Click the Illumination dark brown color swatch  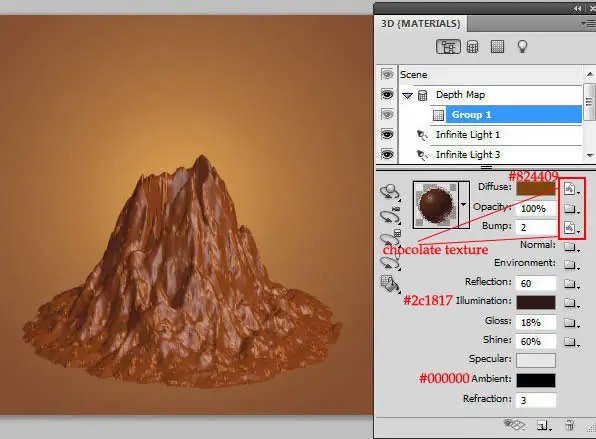(536, 302)
